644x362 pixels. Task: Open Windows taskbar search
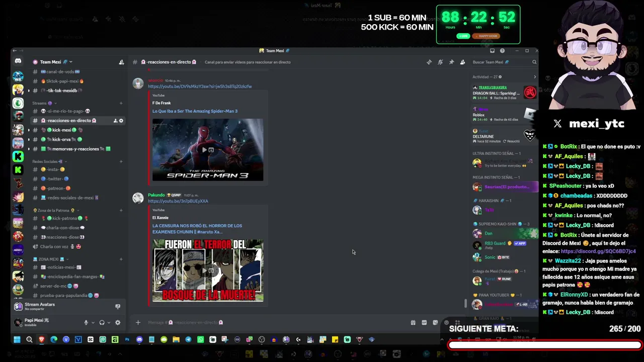coord(29,340)
